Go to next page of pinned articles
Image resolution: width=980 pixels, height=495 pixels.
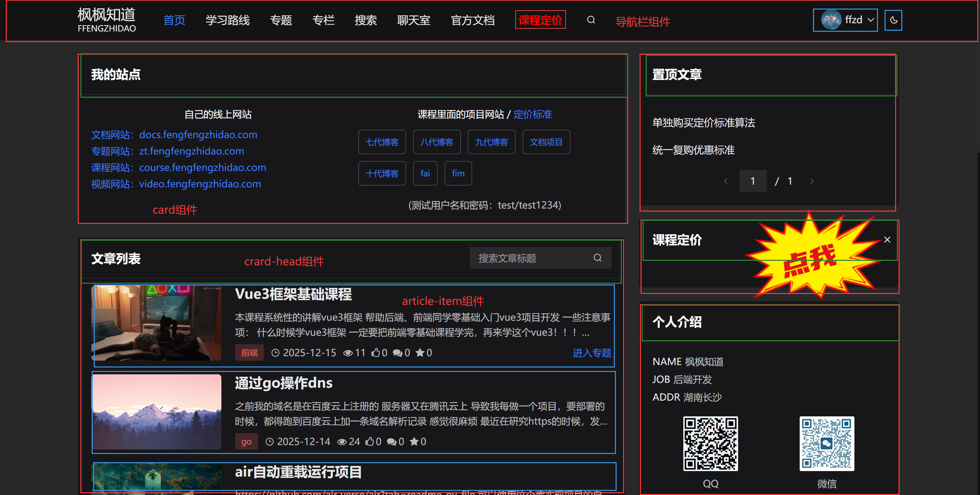[x=812, y=181]
